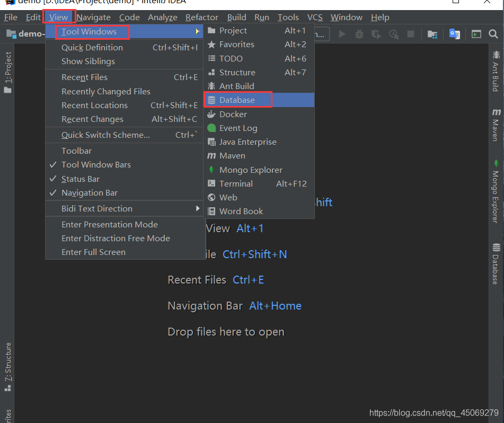This screenshot has height=423, width=504.
Task: Open the View menu
Action: 58,17
